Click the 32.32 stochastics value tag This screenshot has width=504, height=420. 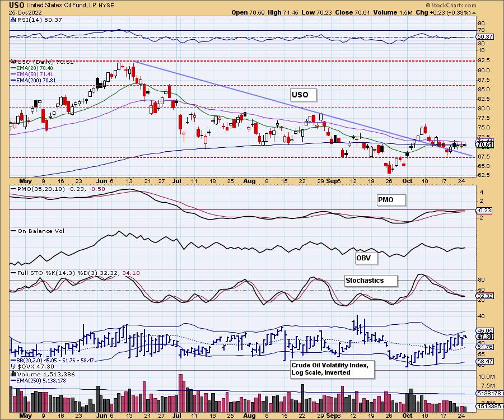click(x=485, y=296)
